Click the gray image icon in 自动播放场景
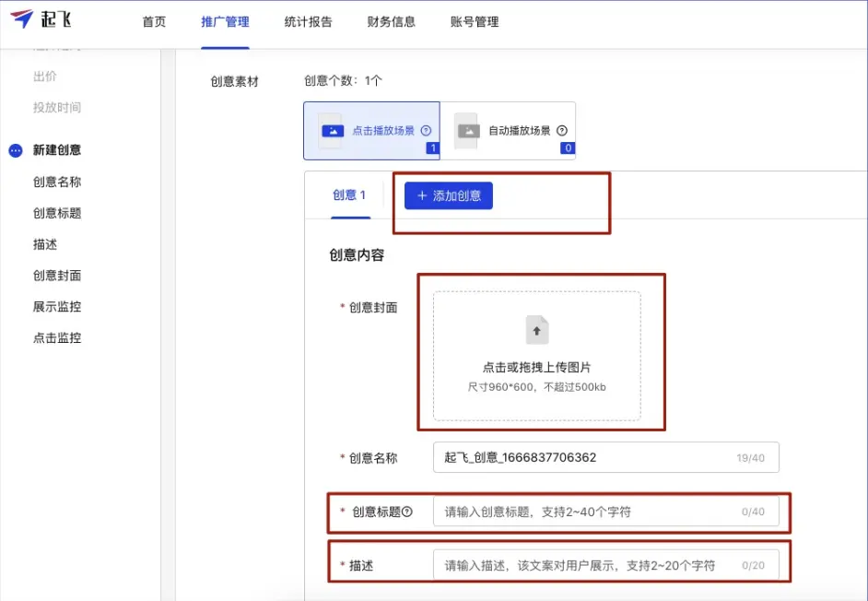This screenshot has height=601, width=868. tap(469, 131)
